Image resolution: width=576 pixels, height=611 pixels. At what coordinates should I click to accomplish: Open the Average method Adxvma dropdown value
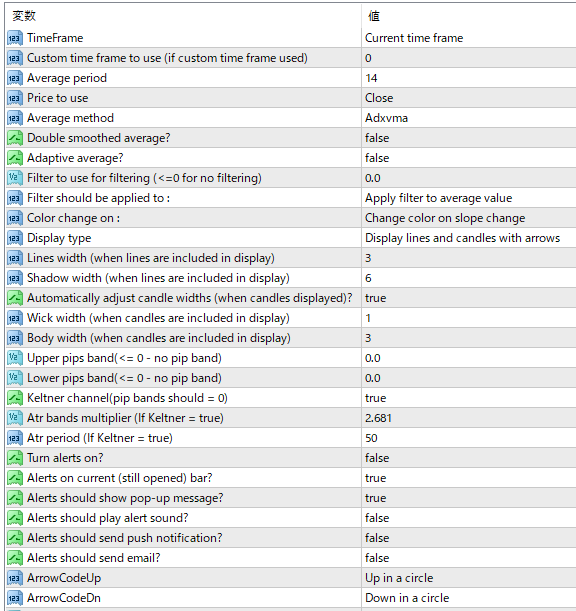[x=469, y=118]
